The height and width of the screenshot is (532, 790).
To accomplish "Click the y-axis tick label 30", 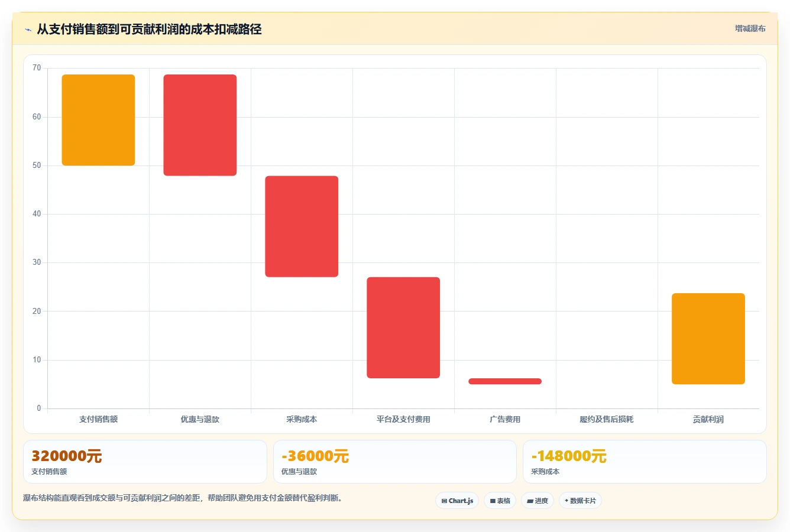I will (x=37, y=262).
